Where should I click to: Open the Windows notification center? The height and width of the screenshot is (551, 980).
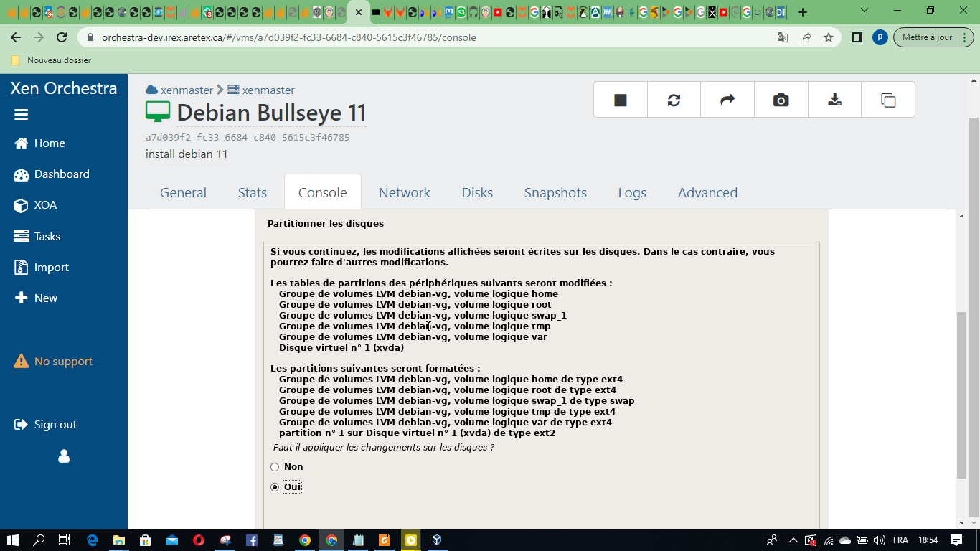coord(956,540)
